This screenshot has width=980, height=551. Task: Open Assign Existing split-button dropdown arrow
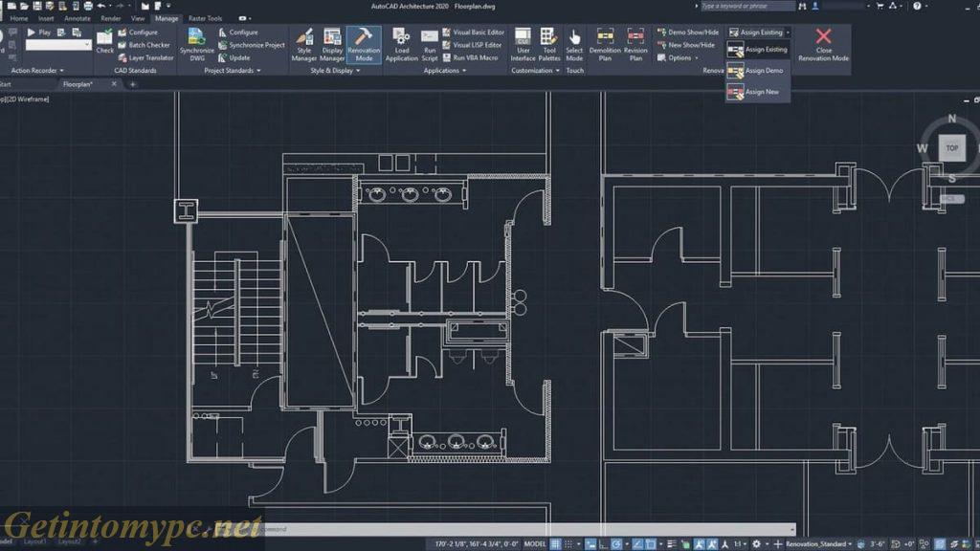click(788, 33)
